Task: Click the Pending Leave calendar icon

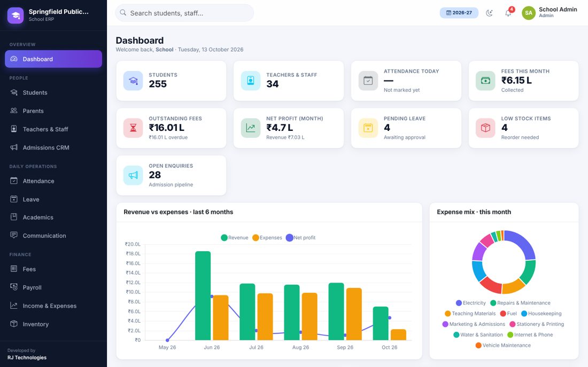Action: 368,128
